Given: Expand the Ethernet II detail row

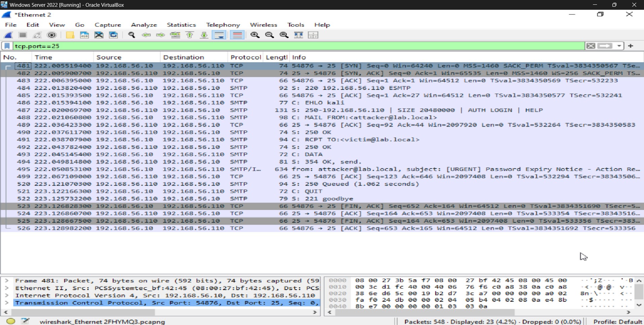Looking at the screenshot, I should pyautogui.click(x=6, y=288).
